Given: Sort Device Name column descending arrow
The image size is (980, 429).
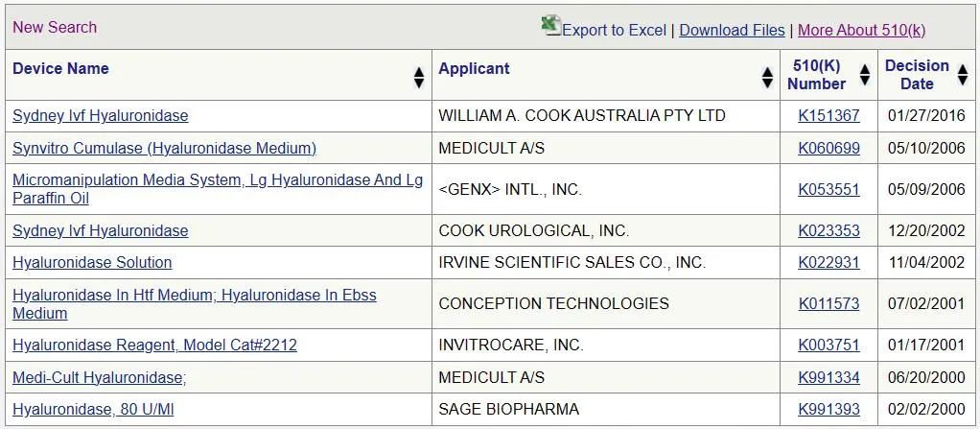Looking at the screenshot, I should point(419,83).
